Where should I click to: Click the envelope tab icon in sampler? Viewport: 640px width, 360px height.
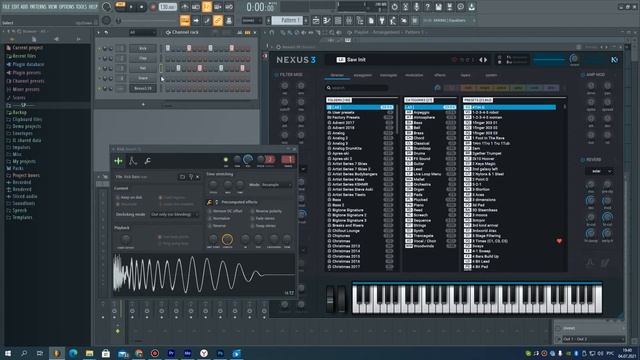pos(133,161)
